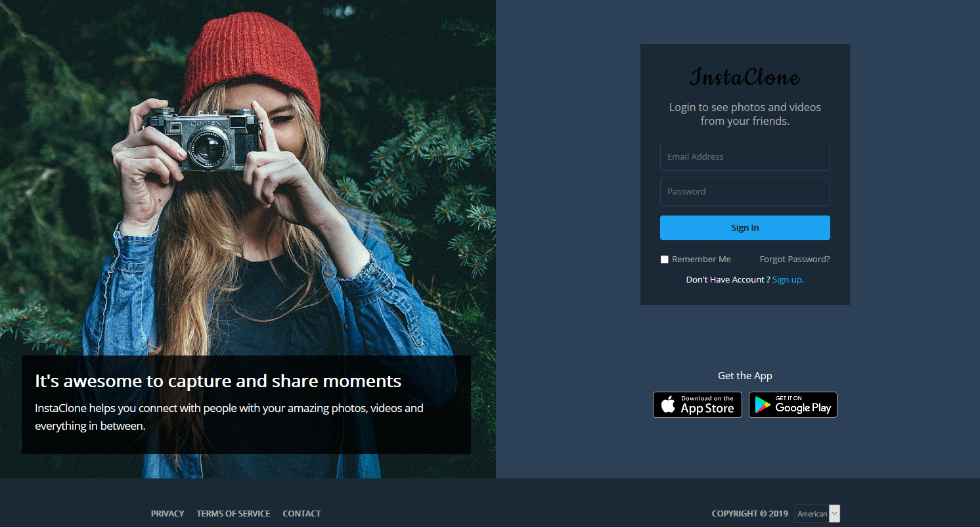Open Terms of Service in footer
The width and height of the screenshot is (980, 527).
click(x=233, y=514)
